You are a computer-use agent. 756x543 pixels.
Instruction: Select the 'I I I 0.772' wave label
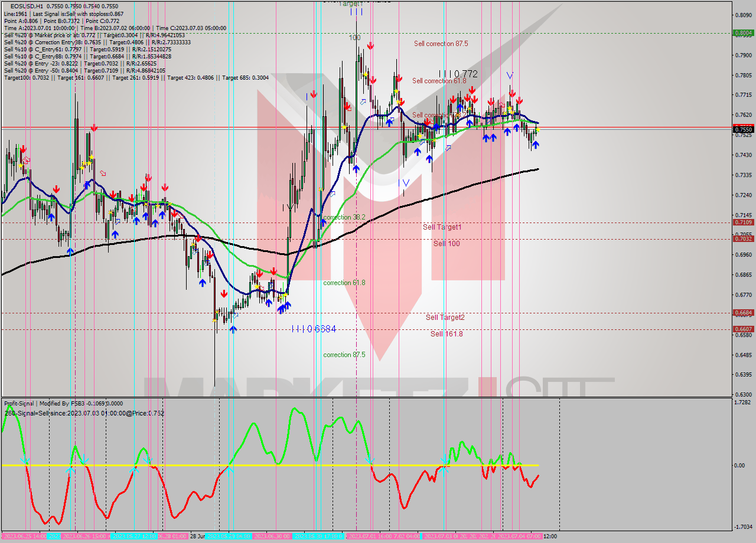[458, 74]
